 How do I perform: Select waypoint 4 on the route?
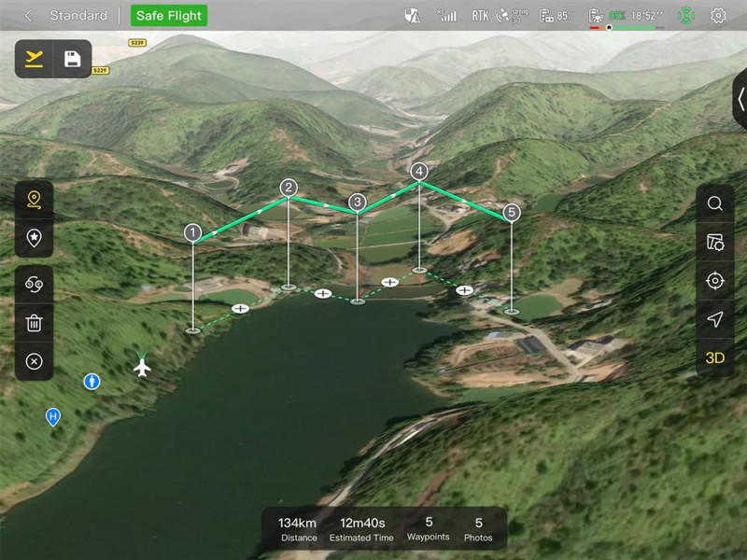coord(419,172)
